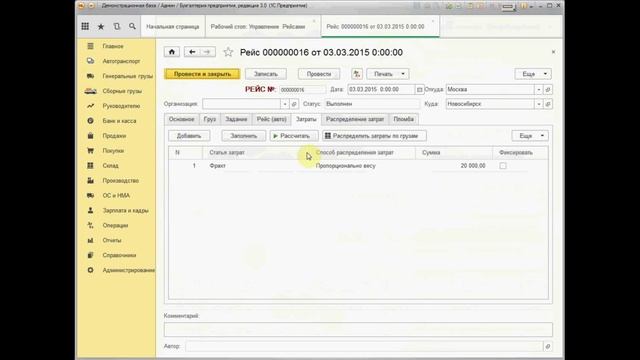The height and width of the screenshot is (360, 640).
Task: Open calendar picker for Дата field
Action: 419,89
